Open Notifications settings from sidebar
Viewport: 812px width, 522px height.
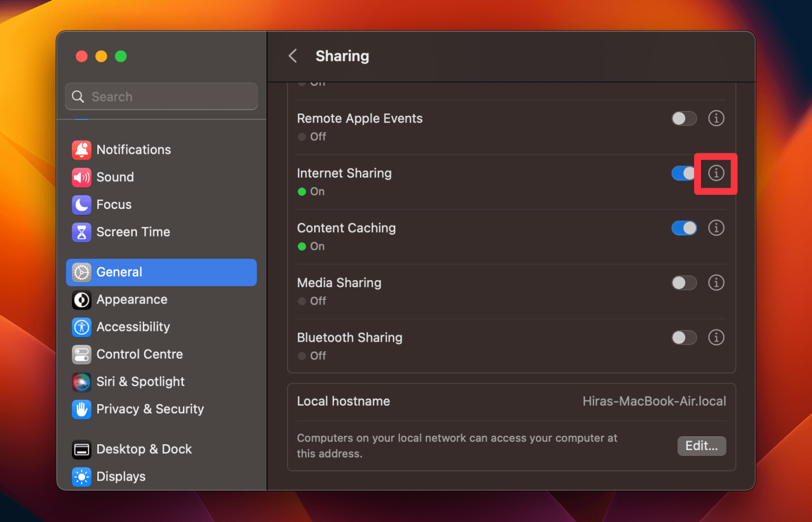point(133,150)
